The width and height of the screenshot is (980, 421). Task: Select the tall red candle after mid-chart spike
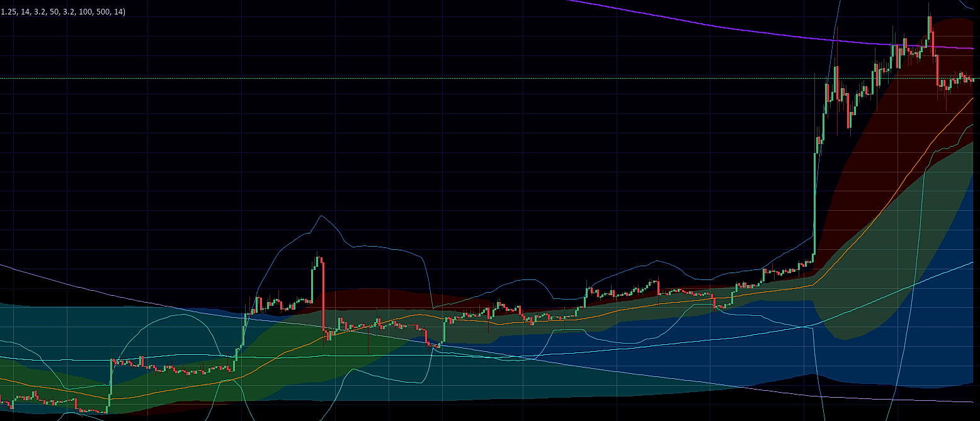tap(323, 296)
